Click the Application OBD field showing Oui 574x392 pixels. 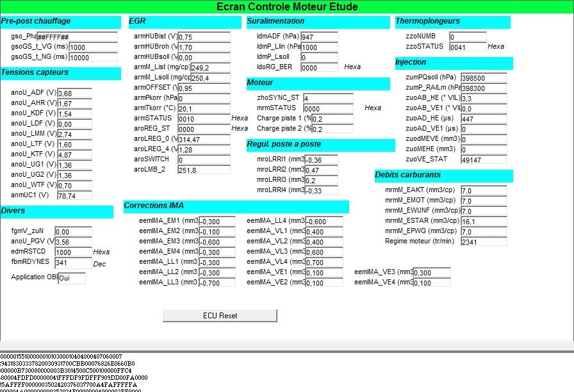pos(72,278)
